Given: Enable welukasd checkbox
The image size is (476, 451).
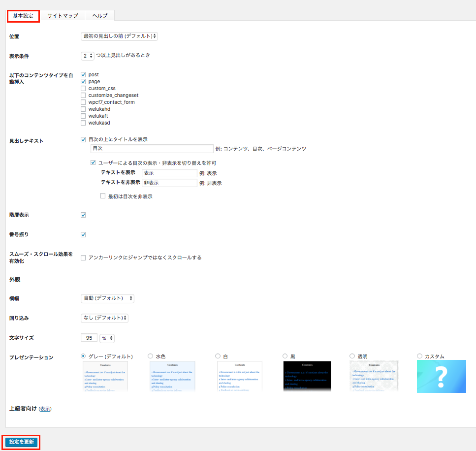Looking at the screenshot, I should tap(83, 123).
